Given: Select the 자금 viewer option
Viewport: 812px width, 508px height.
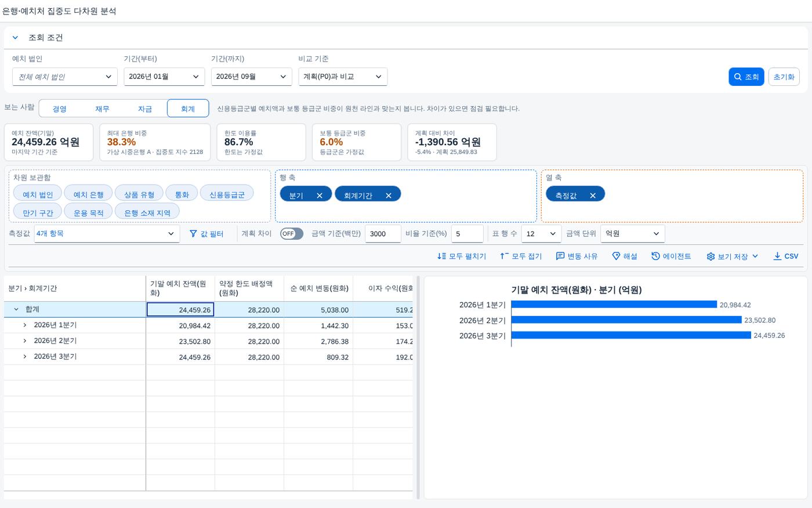Looking at the screenshot, I should coord(145,109).
